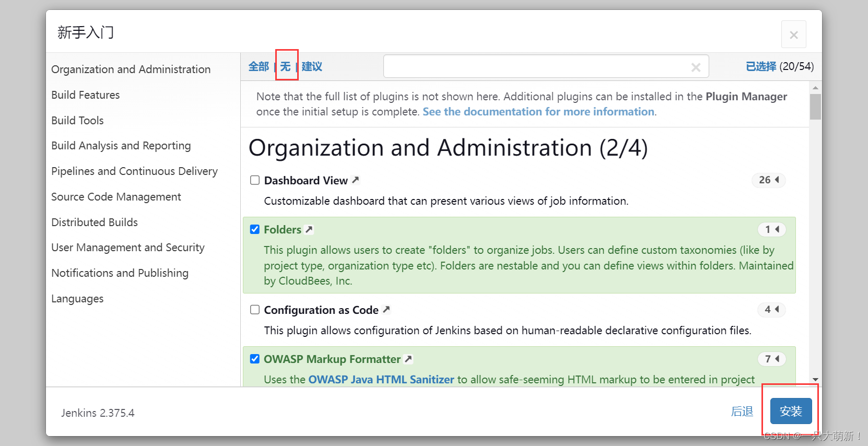Expand Folders dependency count 1

[x=772, y=229]
